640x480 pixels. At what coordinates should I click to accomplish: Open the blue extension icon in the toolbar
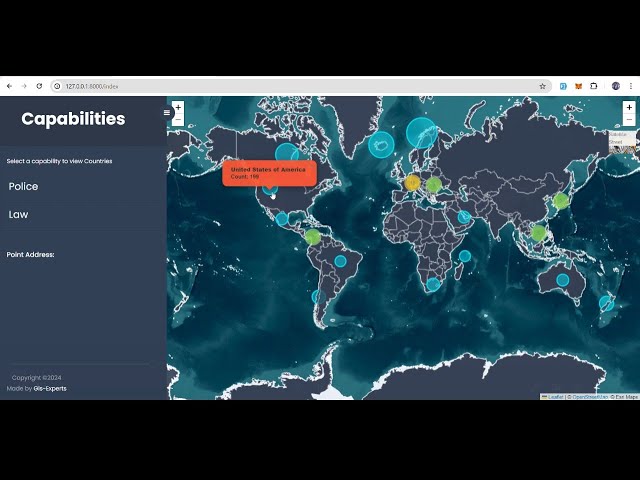tap(563, 86)
